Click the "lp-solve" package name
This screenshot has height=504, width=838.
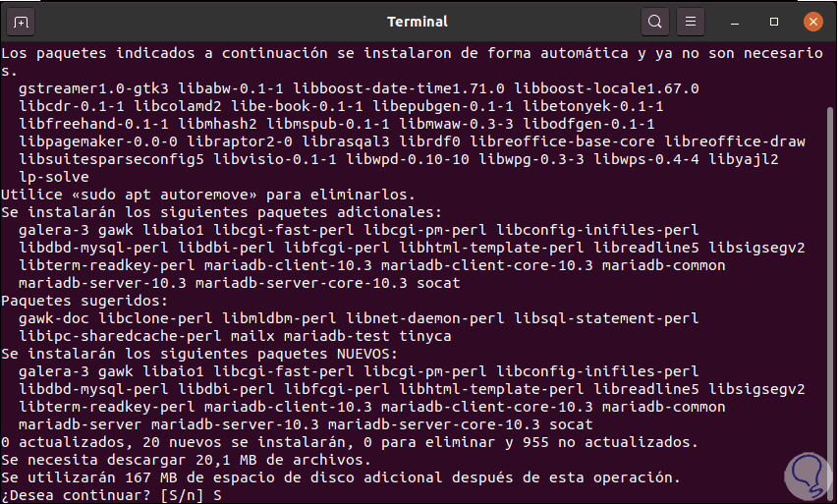click(x=54, y=177)
